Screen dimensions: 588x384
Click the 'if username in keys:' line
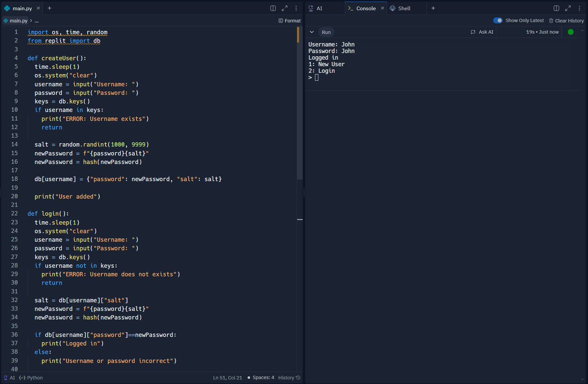(x=69, y=110)
